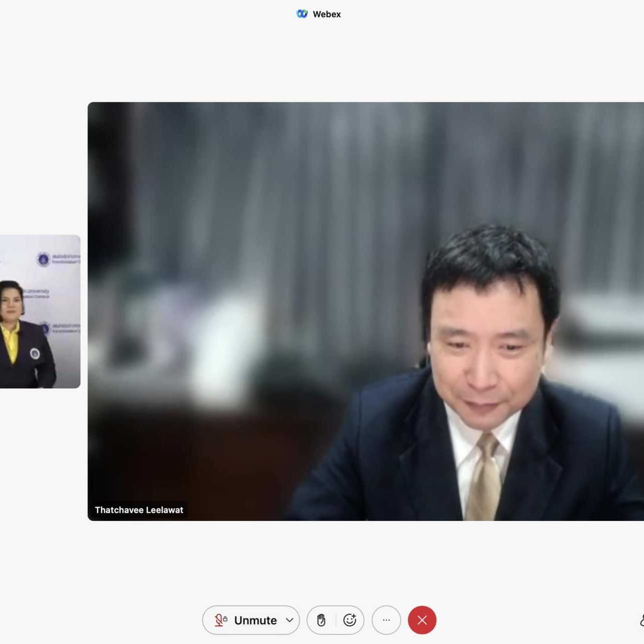Toggle Unmute to enable your microphone
644x644 pixels.
click(x=255, y=620)
